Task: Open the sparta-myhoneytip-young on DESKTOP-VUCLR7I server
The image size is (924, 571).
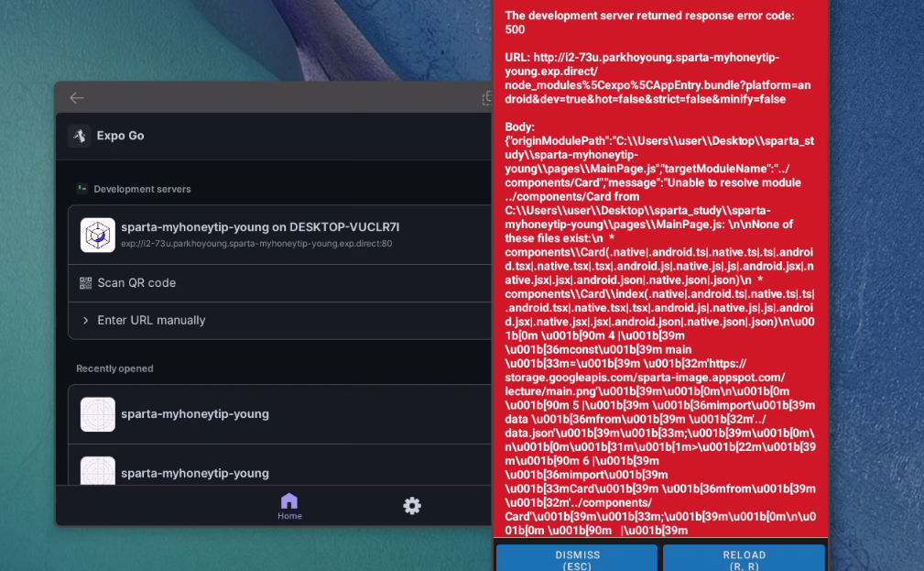Action: [x=280, y=235]
